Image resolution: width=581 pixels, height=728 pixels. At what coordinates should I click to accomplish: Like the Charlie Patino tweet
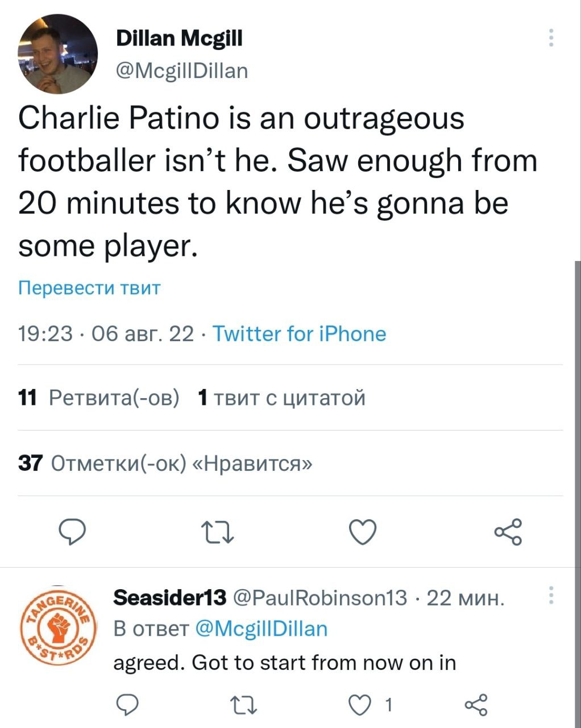[x=362, y=532]
